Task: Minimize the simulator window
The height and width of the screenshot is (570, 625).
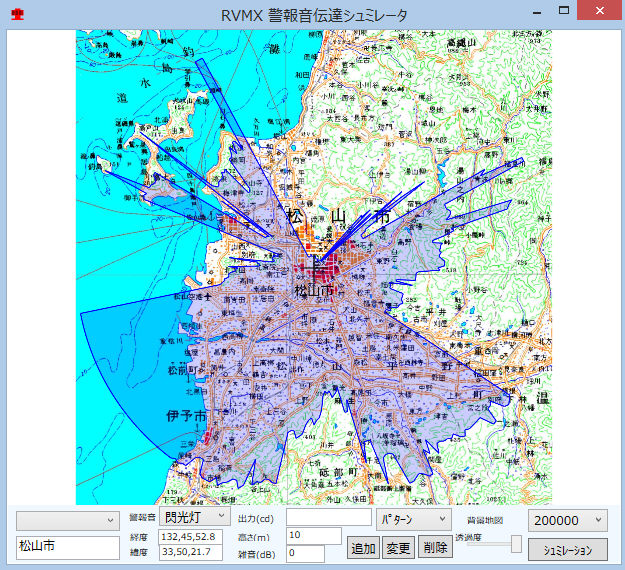Action: [537, 11]
